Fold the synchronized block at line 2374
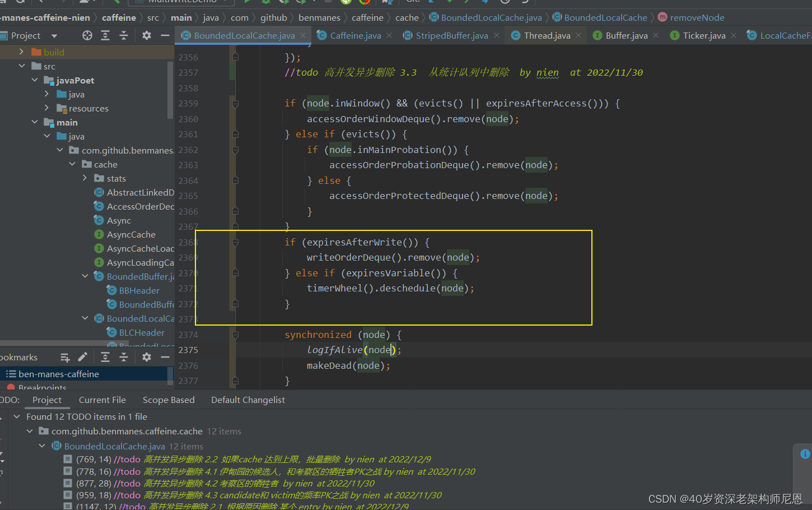 tap(235, 335)
